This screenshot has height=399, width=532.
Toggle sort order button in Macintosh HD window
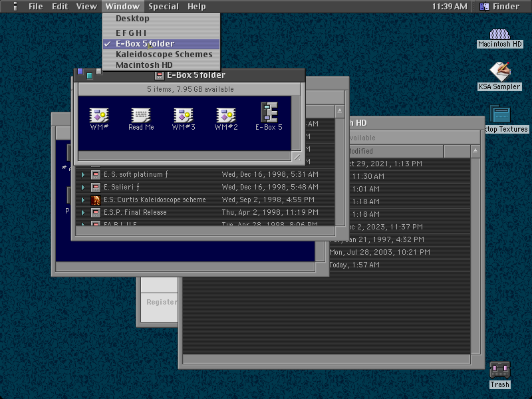[475, 151]
